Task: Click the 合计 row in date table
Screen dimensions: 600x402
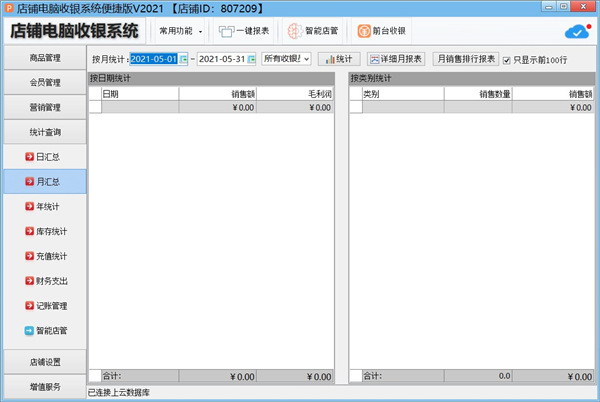Action: pos(211,376)
